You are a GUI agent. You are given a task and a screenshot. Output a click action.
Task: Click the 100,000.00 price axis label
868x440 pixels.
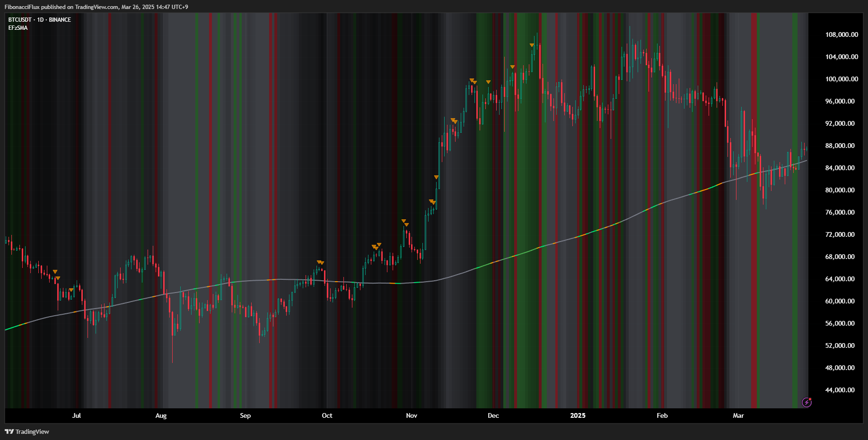842,79
